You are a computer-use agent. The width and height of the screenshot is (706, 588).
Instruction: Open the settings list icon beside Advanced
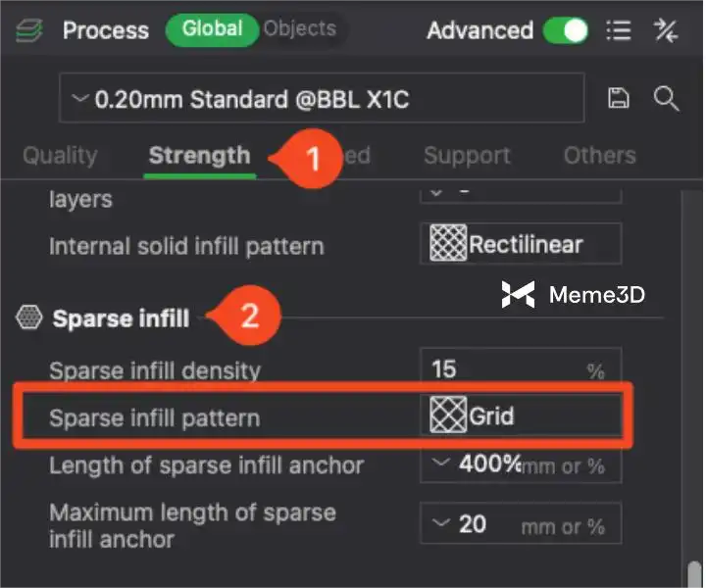[619, 30]
